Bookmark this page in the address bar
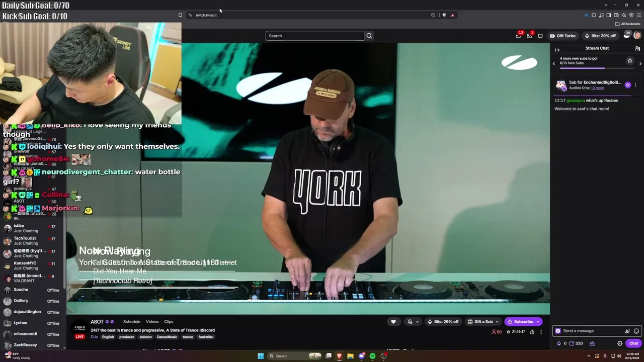Image resolution: width=644 pixels, height=362 pixels. [180, 15]
